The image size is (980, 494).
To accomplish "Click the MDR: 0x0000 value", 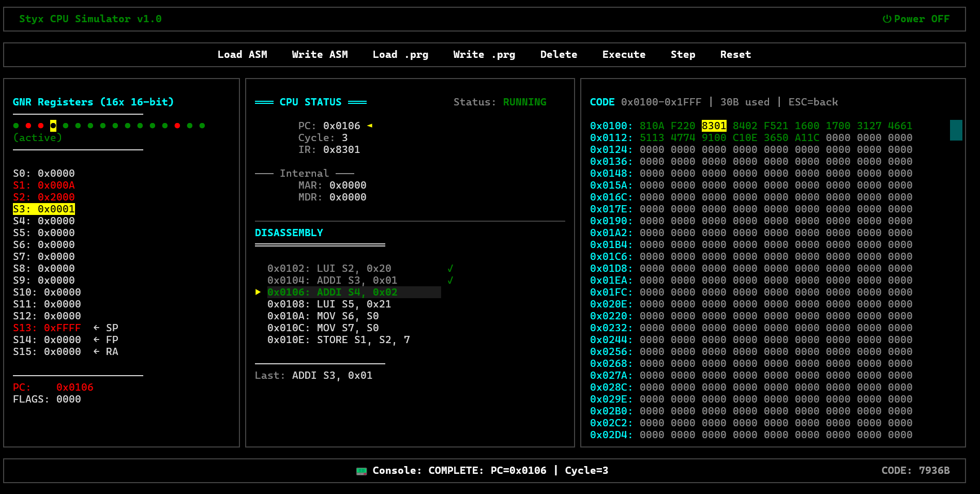I will pyautogui.click(x=333, y=197).
